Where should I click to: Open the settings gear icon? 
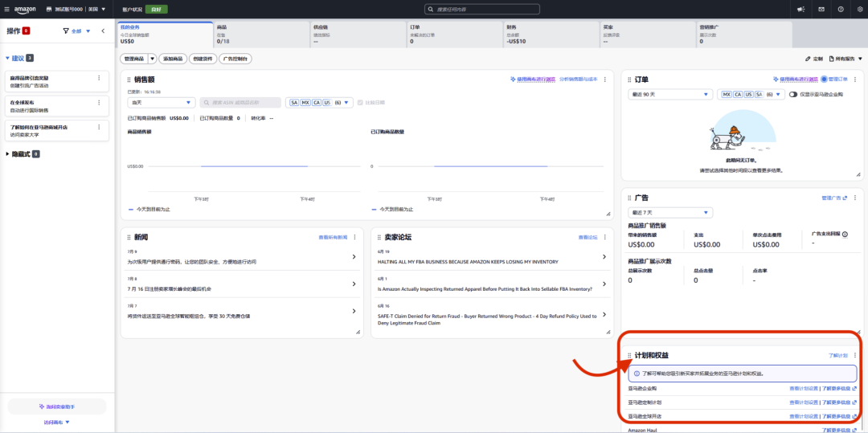pos(860,9)
